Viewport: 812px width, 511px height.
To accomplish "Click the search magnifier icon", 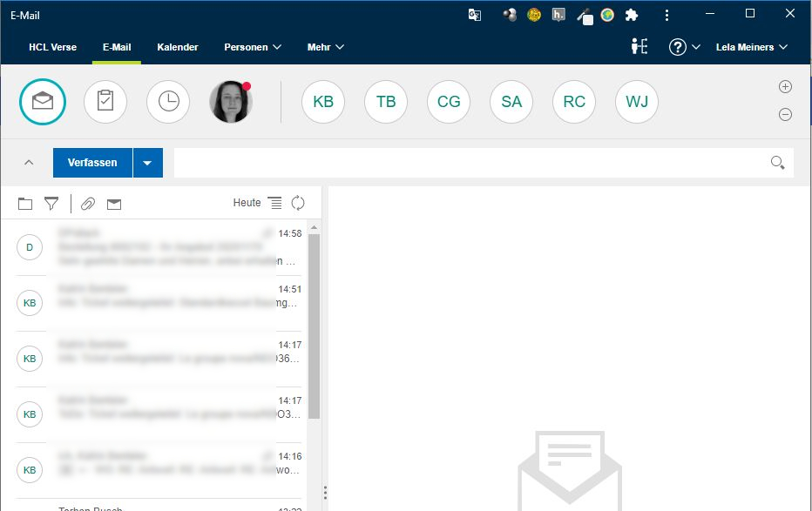I will 777,163.
